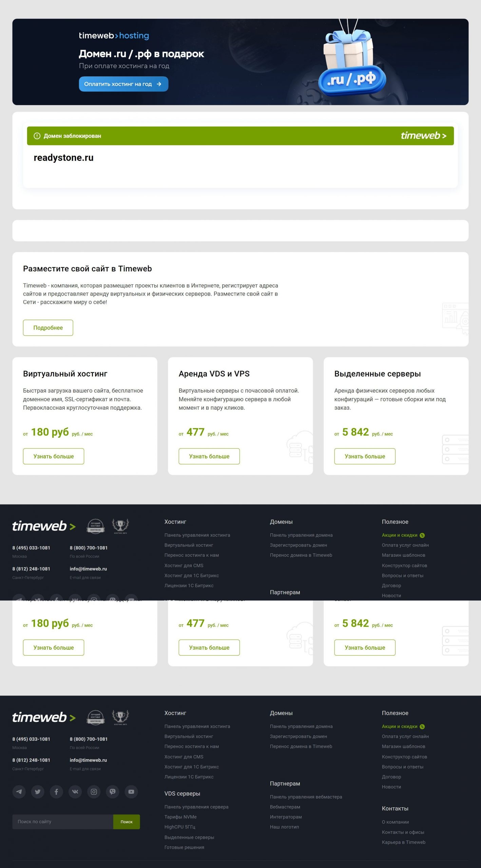Open the "О компании" footer link
Image resolution: width=481 pixels, height=868 pixels.
[395, 822]
